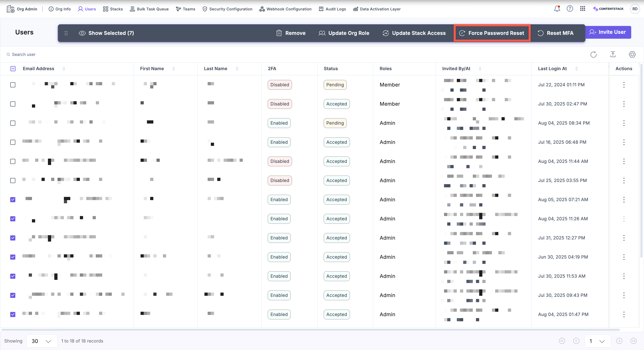The width and height of the screenshot is (644, 350).
Task: Open the apps grid icon
Action: click(582, 9)
